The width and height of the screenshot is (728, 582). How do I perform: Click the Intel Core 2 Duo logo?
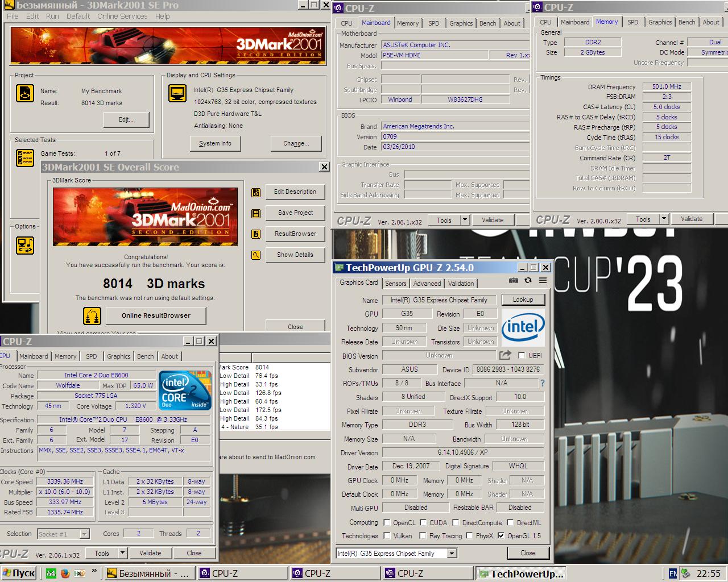tap(185, 390)
